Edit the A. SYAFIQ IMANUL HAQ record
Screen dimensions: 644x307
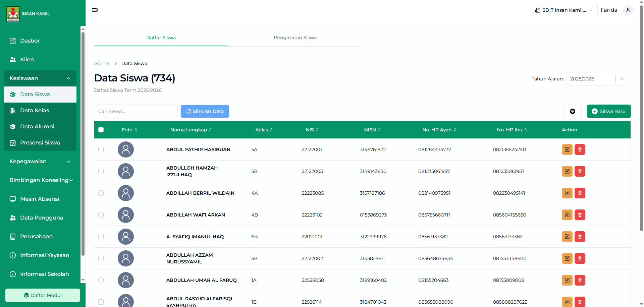coord(567,237)
